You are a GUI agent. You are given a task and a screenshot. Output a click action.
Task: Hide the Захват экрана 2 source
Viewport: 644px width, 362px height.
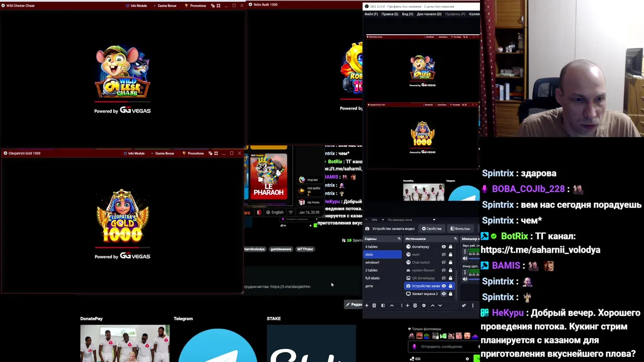444,294
